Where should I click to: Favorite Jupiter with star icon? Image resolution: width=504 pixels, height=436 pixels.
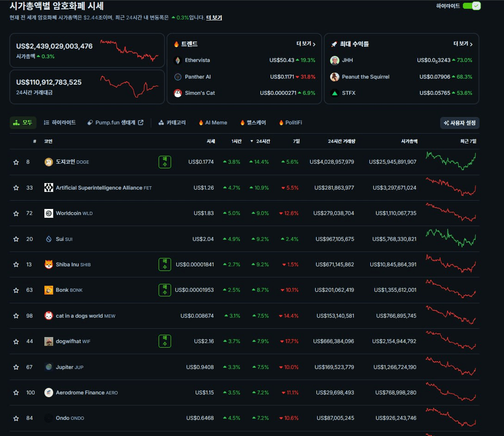coord(16,367)
